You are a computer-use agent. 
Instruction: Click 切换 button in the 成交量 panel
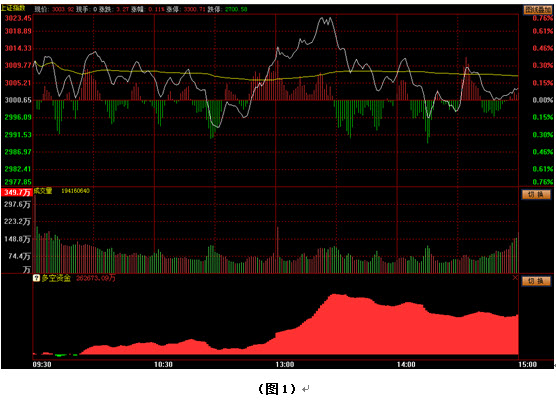536,194
